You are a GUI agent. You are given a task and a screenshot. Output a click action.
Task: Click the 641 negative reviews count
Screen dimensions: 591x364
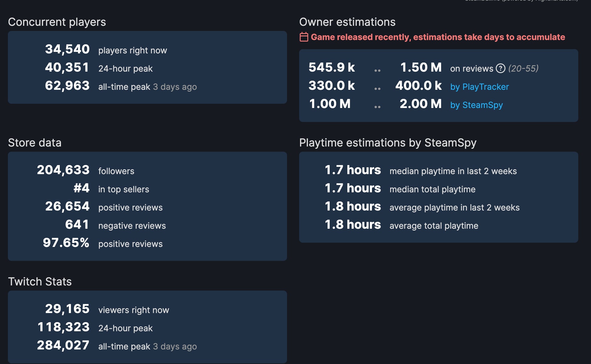tap(77, 224)
